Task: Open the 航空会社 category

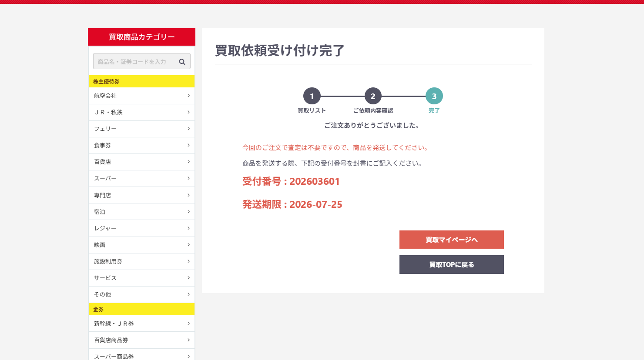Action: click(141, 96)
